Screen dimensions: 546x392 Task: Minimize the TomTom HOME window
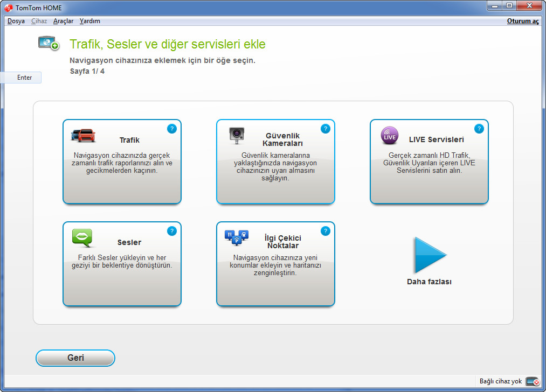pyautogui.click(x=494, y=5)
